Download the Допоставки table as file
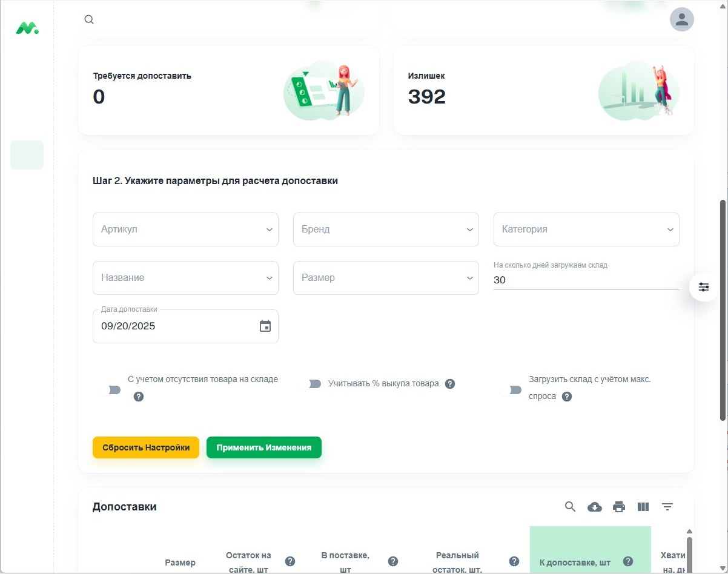This screenshot has height=574, width=728. coord(595,507)
